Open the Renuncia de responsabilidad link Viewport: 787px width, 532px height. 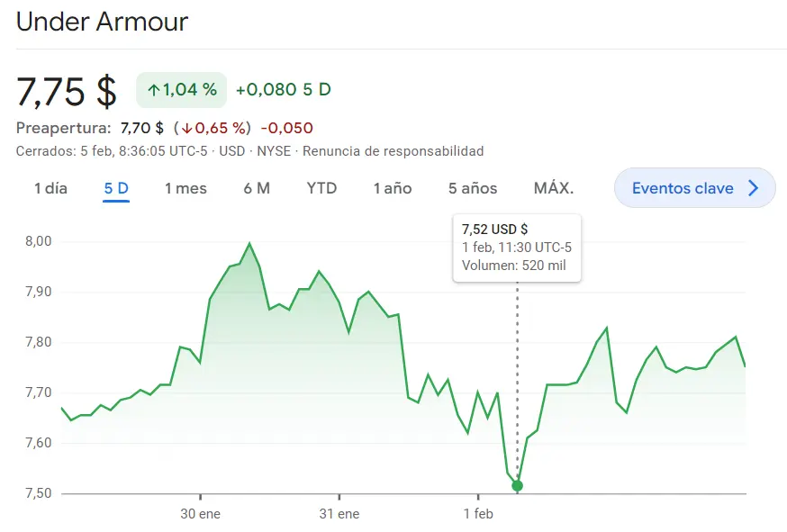point(393,151)
